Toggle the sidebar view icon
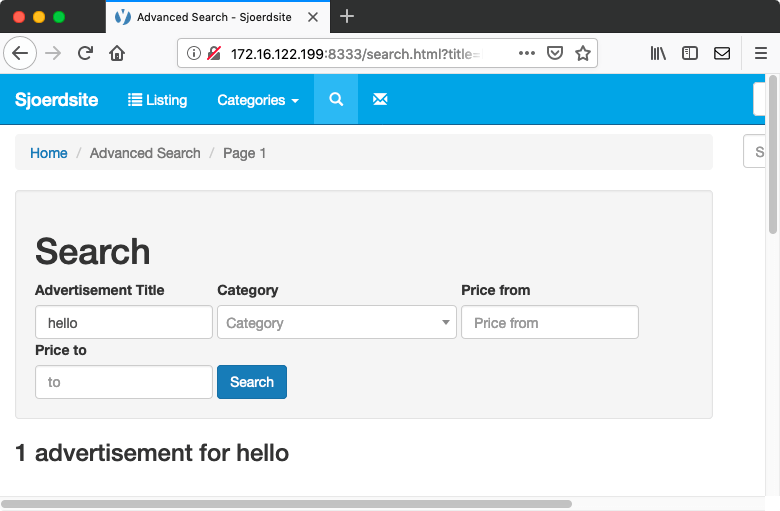The width and height of the screenshot is (780, 511). click(x=689, y=53)
